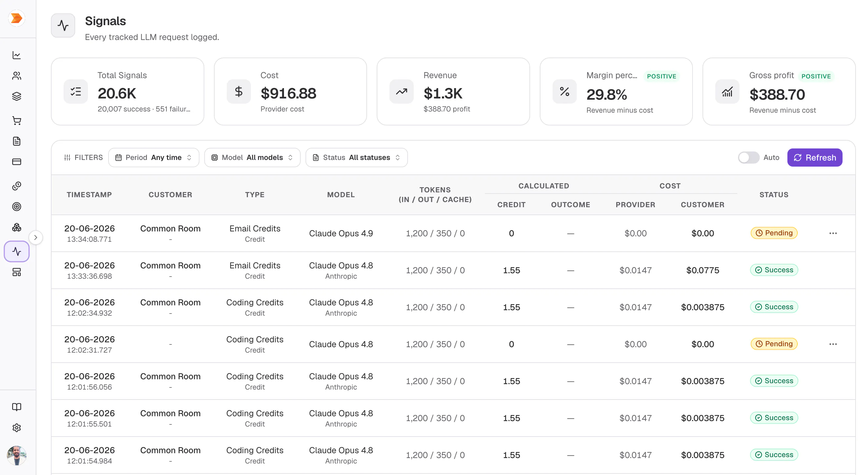Open the target icon in sidebar
Screen dimensions: 868x475
click(x=16, y=207)
